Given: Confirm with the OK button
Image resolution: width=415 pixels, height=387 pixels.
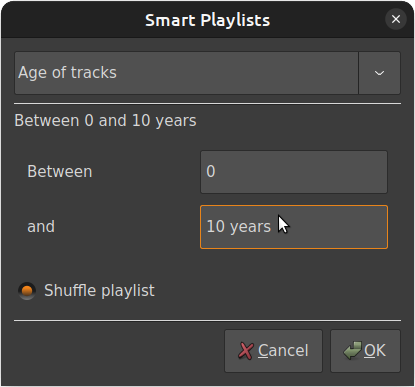Looking at the screenshot, I should pyautogui.click(x=365, y=351).
